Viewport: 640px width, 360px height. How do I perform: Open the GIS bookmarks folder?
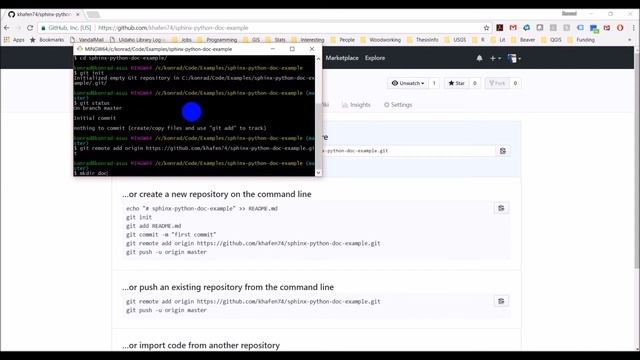(x=251, y=40)
